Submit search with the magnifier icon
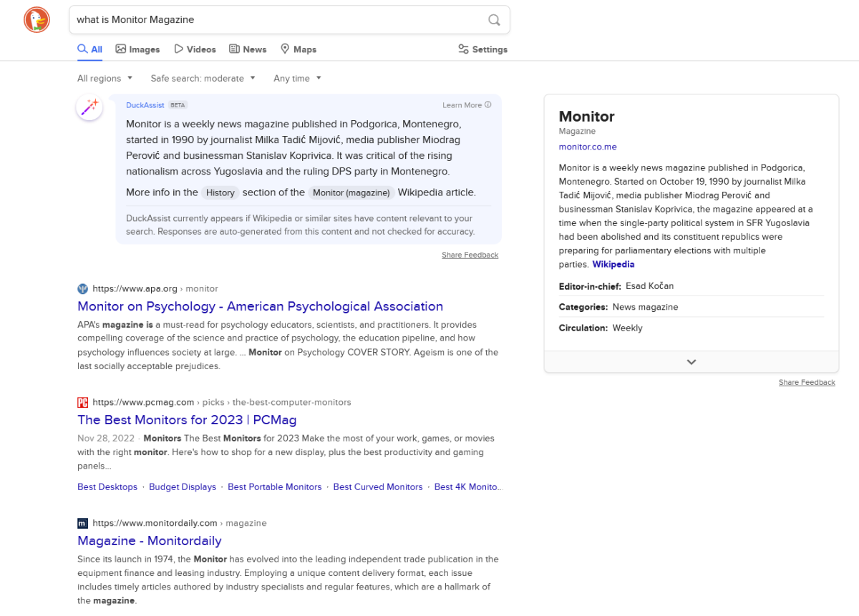This screenshot has width=859, height=616. click(494, 20)
